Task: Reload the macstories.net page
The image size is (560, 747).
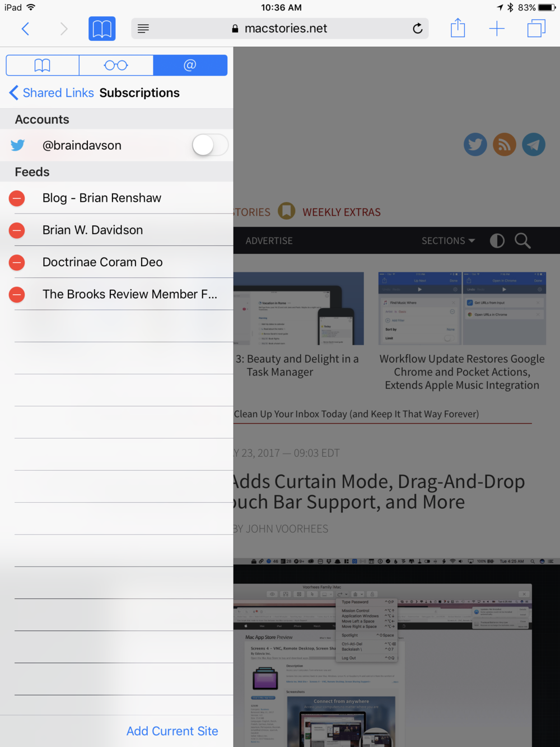Action: 417,29
